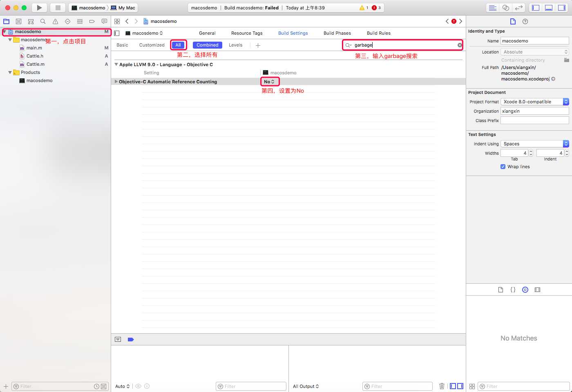Image resolution: width=572 pixels, height=392 pixels.
Task: Open the Issue navigator warning icon
Action: [55, 21]
